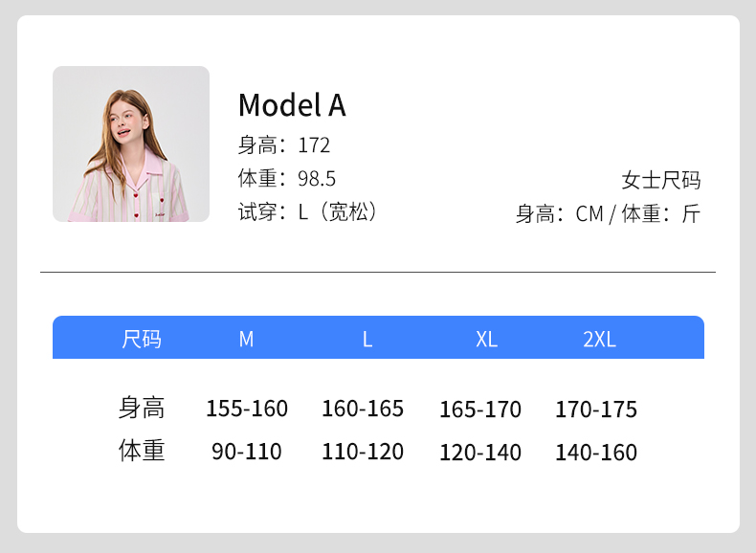Image resolution: width=756 pixels, height=553 pixels.
Task: Click the 试穿 L（宽松） line
Action: pos(308,212)
